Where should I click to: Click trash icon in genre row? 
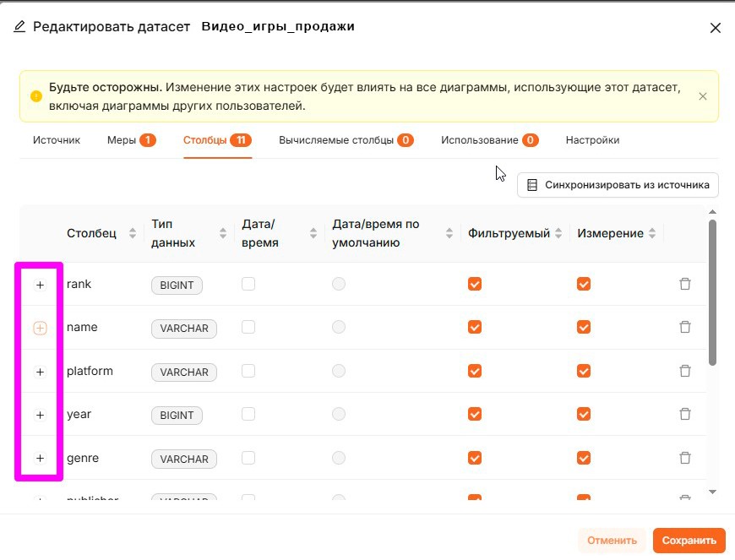(x=685, y=459)
